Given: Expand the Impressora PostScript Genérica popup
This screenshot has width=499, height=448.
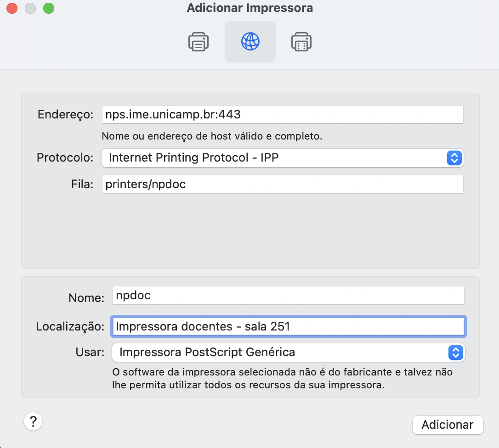Looking at the screenshot, I should 288,353.
